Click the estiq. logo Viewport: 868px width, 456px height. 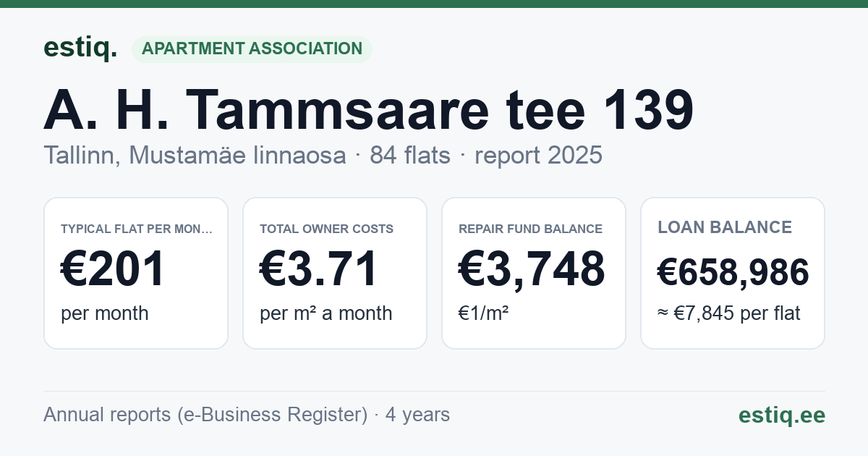80,48
